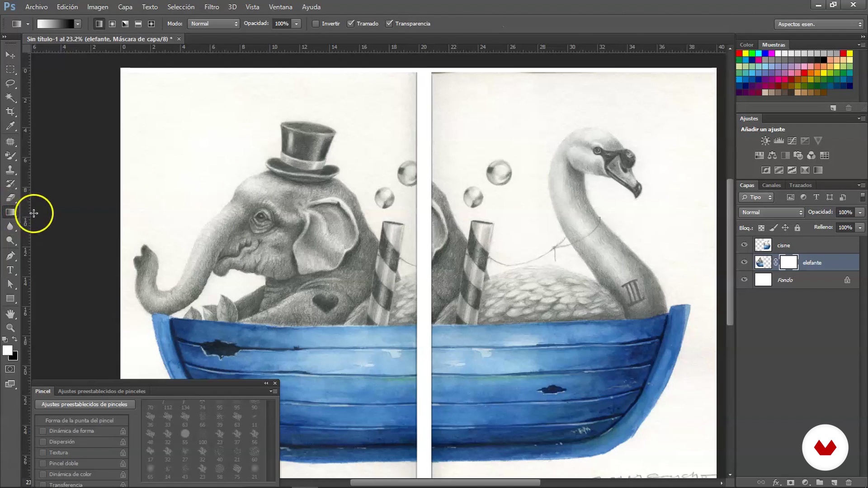Select the Eyedropper tool
Screen dimensions: 868x488
point(10,126)
